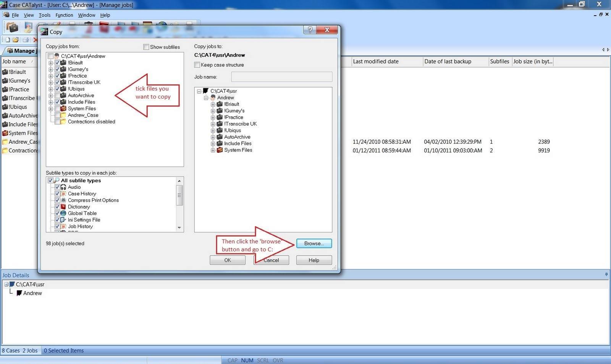Image resolution: width=611 pixels, height=364 pixels.
Task: Click the Help question mark in Copy dialog
Action: 310,30
